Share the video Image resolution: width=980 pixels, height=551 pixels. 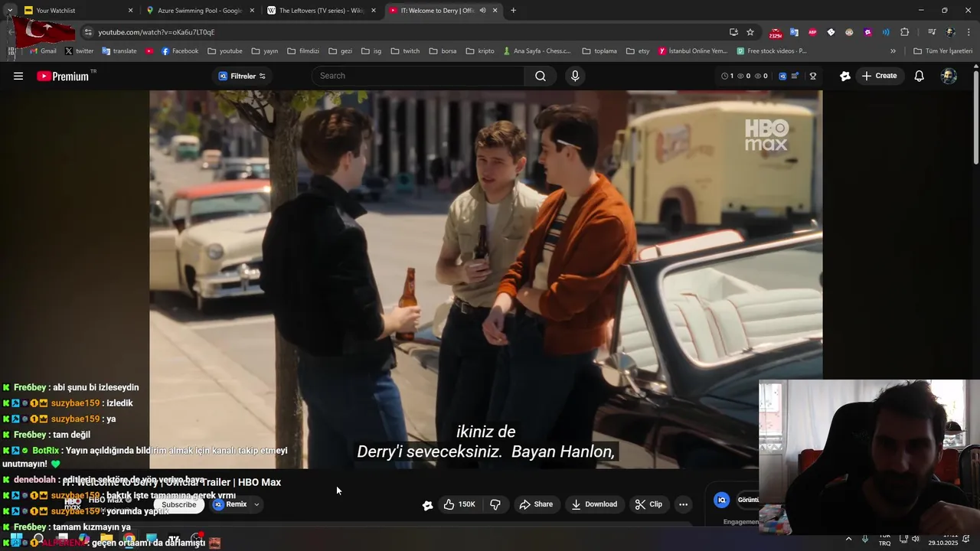pyautogui.click(x=536, y=504)
